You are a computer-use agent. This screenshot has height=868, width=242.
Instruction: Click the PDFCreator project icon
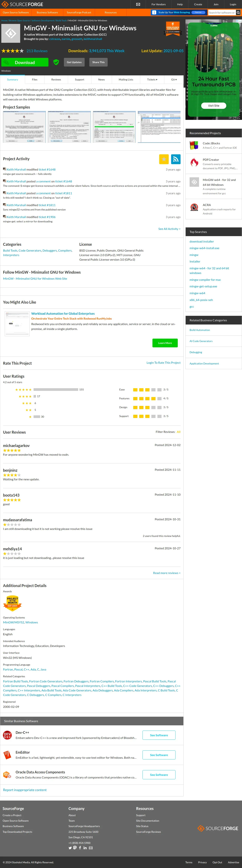(194, 162)
